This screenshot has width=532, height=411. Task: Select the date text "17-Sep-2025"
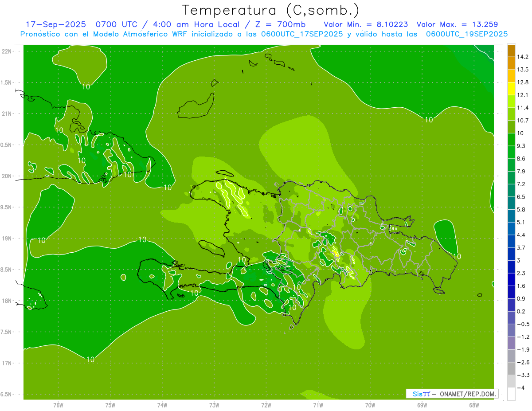[x=56, y=24]
